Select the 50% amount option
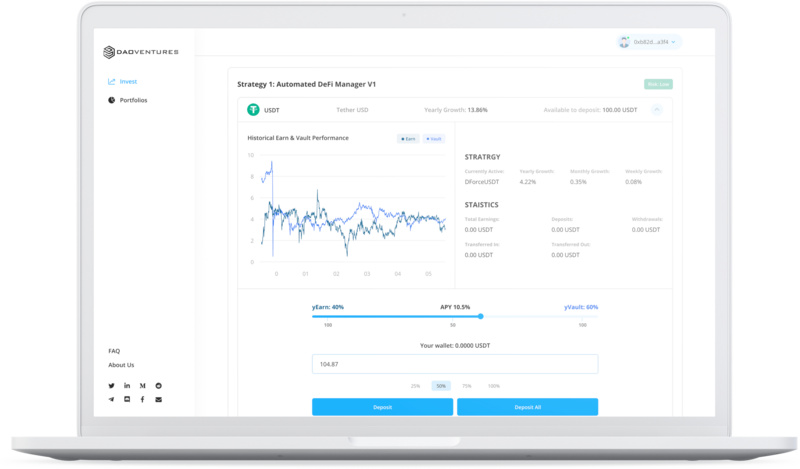Image resolution: width=800 pixels, height=469 pixels. 441,386
